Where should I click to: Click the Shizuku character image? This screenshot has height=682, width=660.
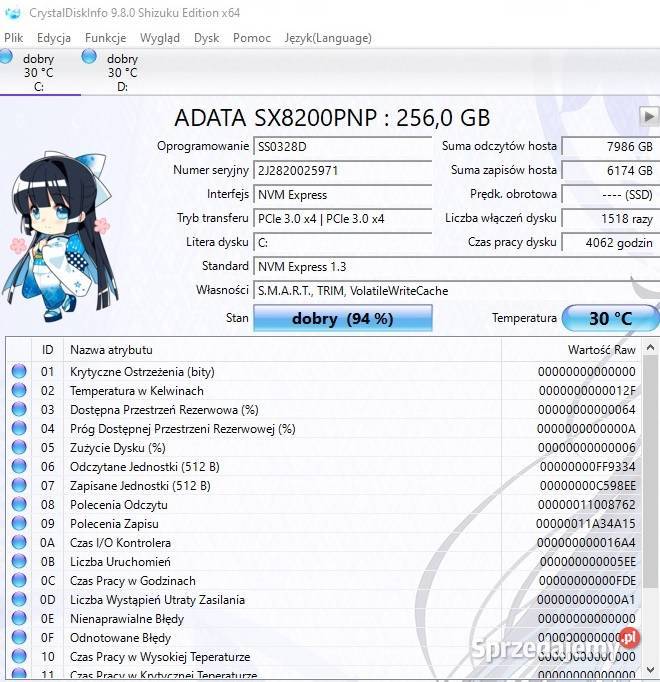pyautogui.click(x=60, y=237)
